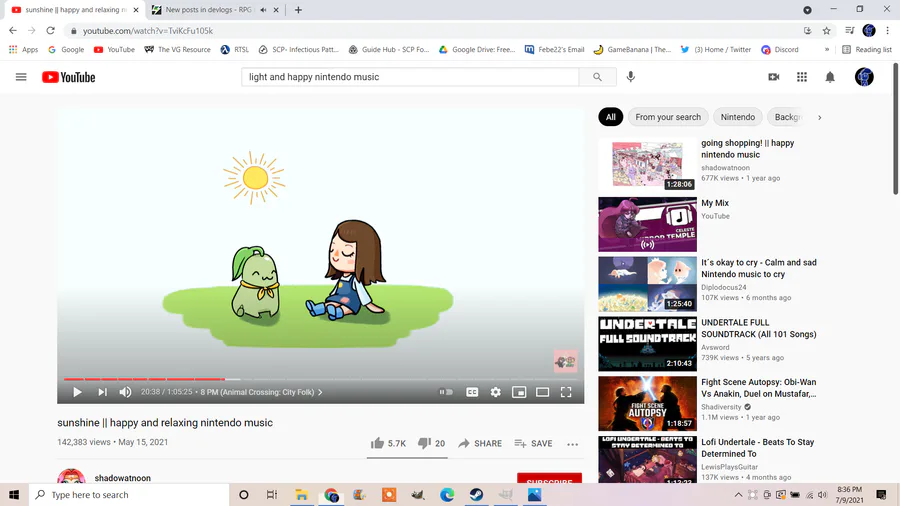Reload the current page
This screenshot has width=900, height=506.
(x=51, y=31)
